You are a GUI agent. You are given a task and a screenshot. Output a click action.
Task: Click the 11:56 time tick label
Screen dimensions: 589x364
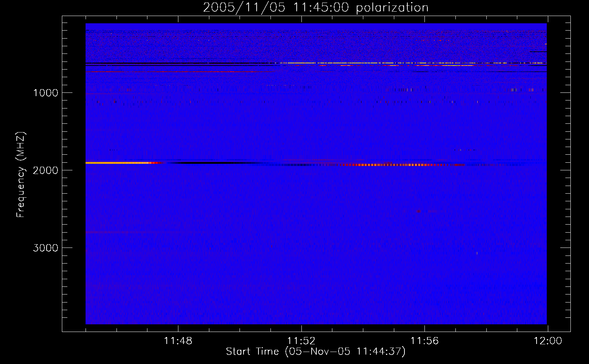[425, 341]
